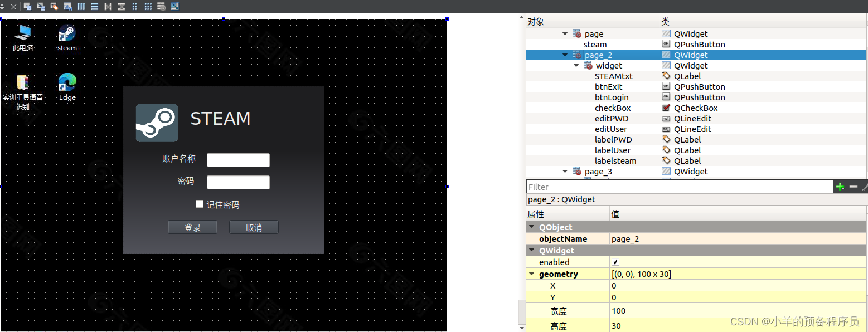The height and width of the screenshot is (332, 868).
Task: Apply Lay Out in Form Layout icon
Action: [135, 7]
